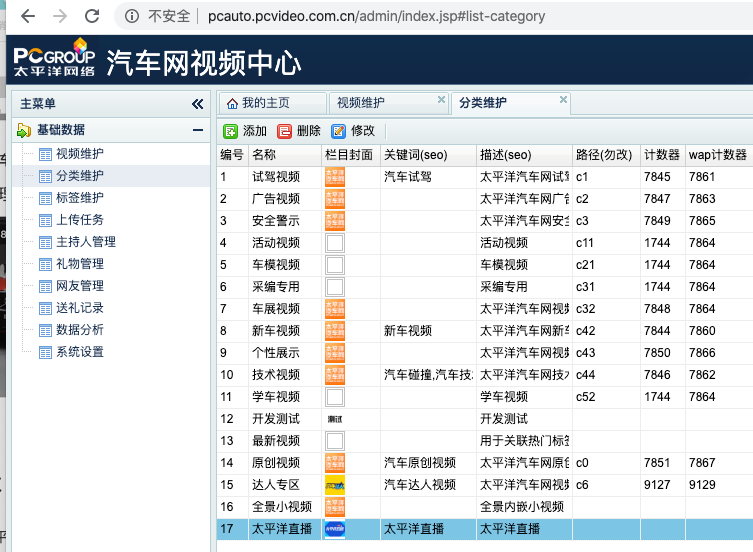
Task: Click the home icon on 我的主页 tab
Action: 233,103
